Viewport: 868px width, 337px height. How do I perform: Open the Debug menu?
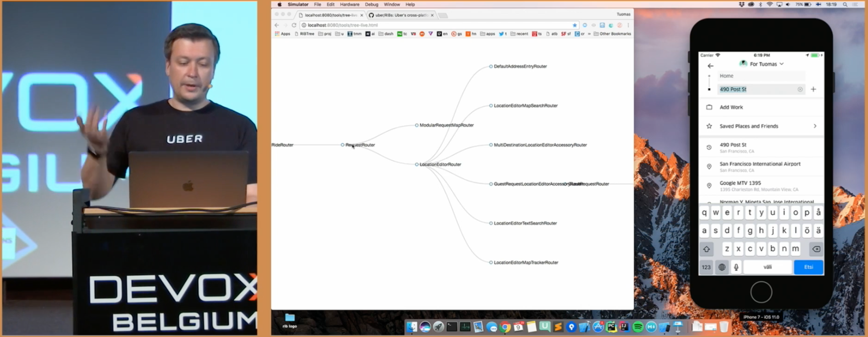pyautogui.click(x=371, y=5)
